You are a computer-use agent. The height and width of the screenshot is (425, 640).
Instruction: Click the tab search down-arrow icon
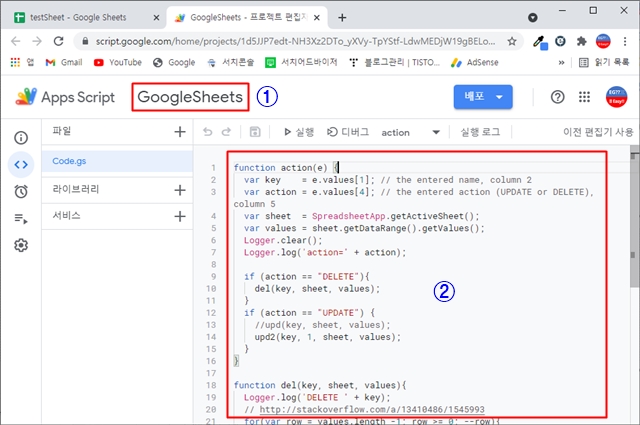[533, 18]
